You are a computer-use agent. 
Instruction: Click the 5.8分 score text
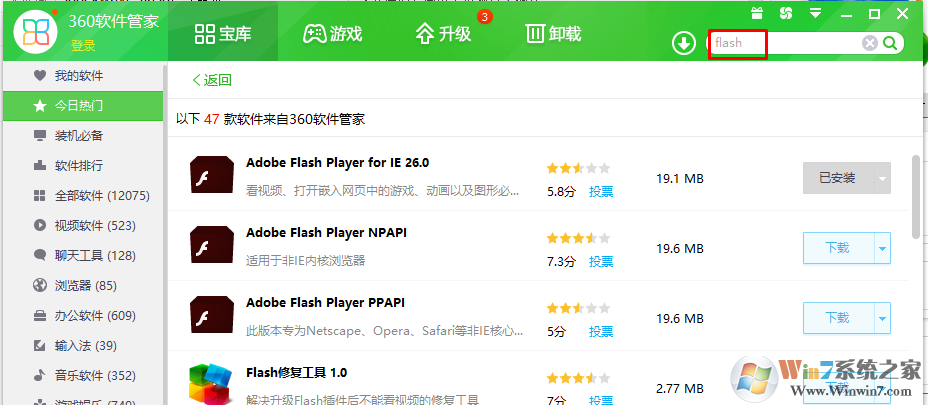click(x=561, y=192)
